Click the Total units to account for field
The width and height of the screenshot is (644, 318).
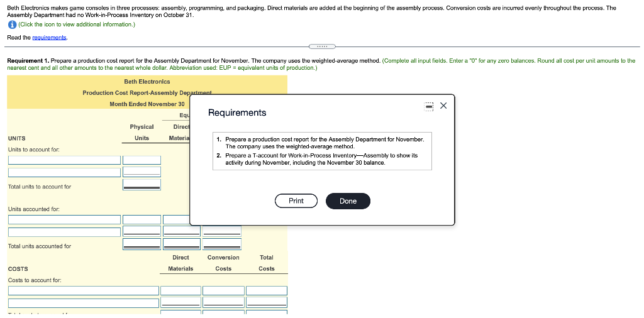[142, 185]
